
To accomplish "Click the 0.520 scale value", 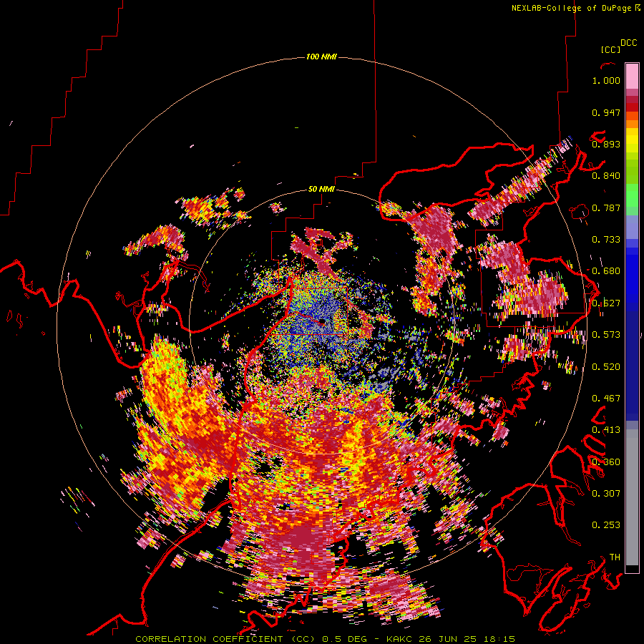I will point(606,367).
